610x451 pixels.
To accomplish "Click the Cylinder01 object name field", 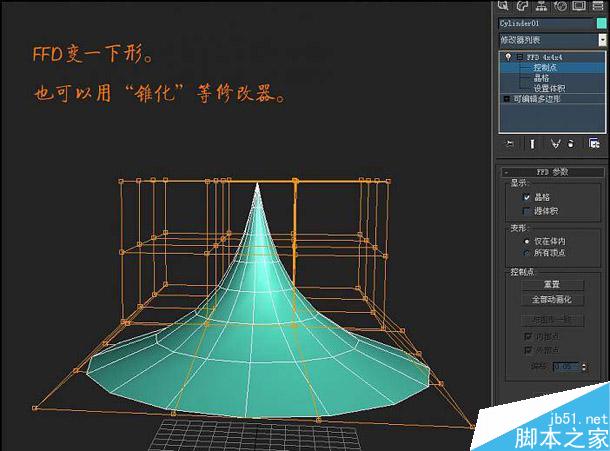I will pyautogui.click(x=546, y=23).
